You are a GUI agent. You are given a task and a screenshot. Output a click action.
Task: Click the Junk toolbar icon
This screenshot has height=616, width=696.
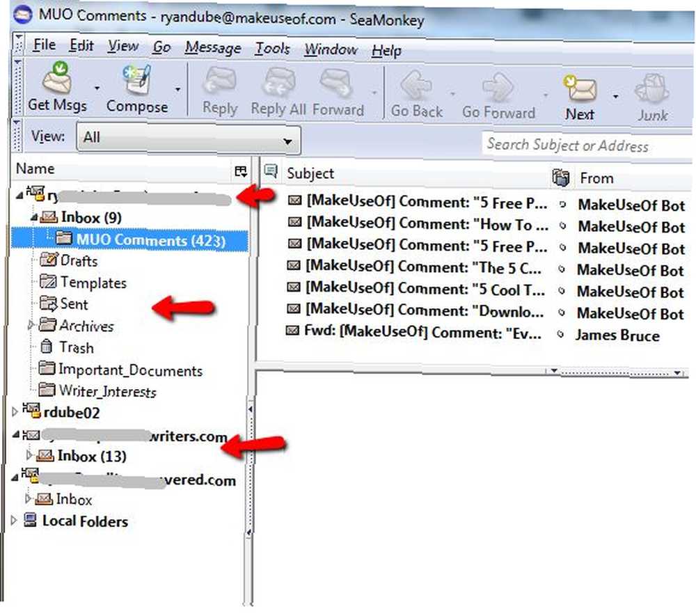[x=651, y=89]
